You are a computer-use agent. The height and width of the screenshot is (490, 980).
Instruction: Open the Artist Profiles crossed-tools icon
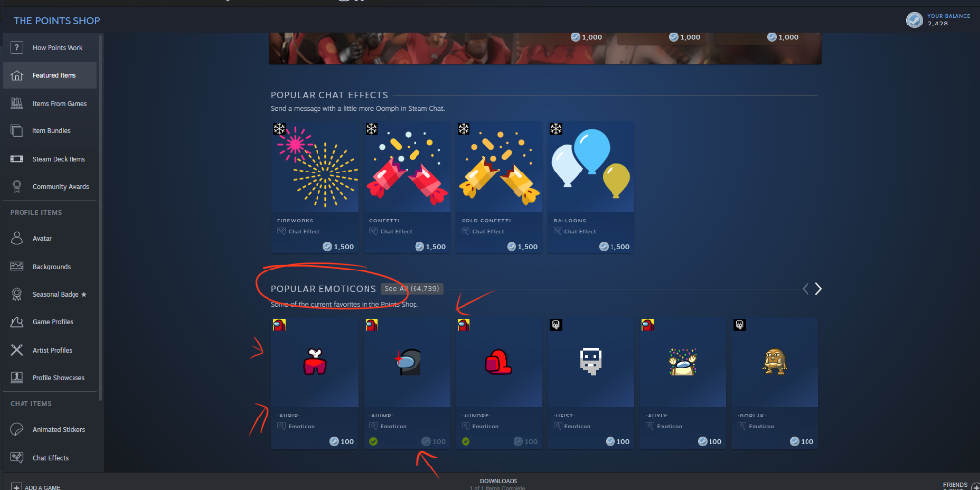point(17,350)
